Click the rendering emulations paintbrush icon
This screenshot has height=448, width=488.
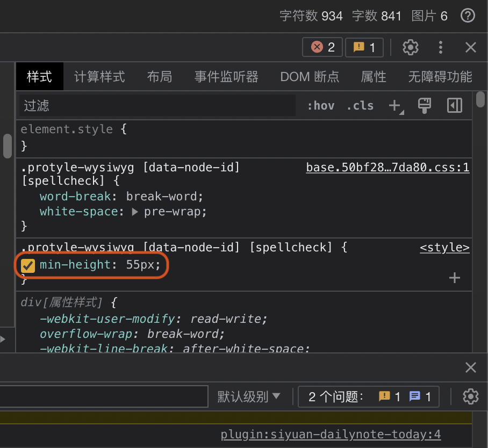tap(424, 105)
